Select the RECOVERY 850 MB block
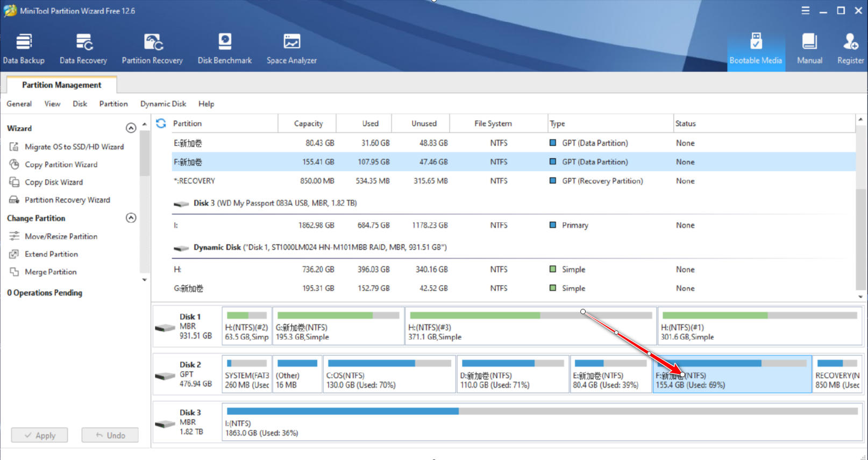This screenshot has width=868, height=460. (837, 374)
